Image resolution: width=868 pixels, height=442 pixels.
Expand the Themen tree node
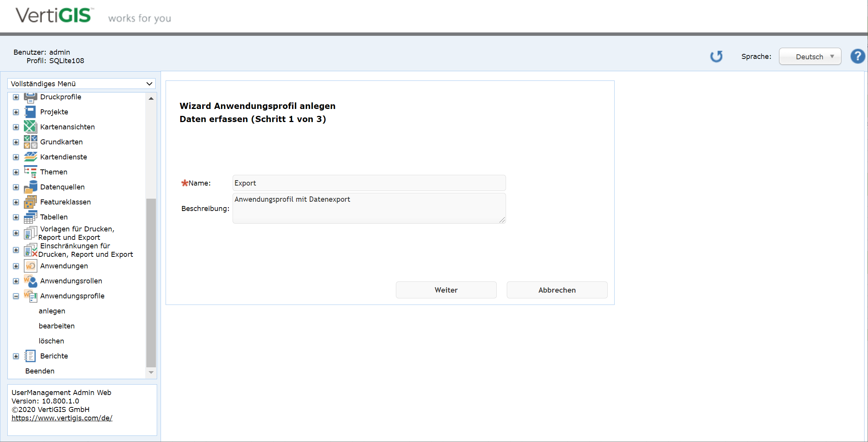(16, 172)
